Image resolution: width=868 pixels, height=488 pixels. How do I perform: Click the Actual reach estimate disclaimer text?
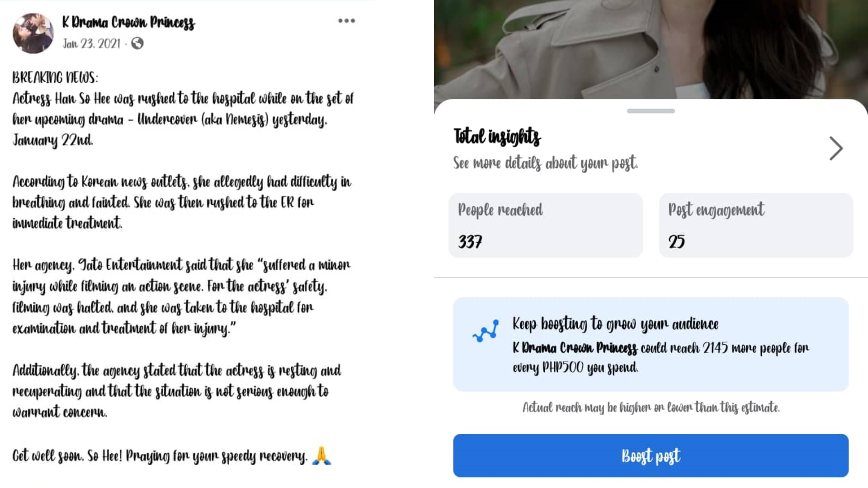click(x=651, y=408)
